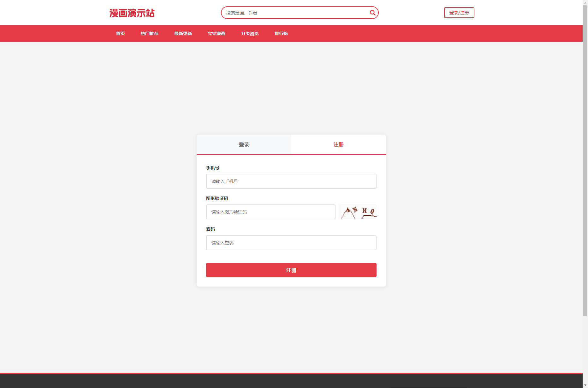This screenshot has width=588, height=388.
Task: Open the 完结漫画 navigation item
Action: (x=216, y=33)
